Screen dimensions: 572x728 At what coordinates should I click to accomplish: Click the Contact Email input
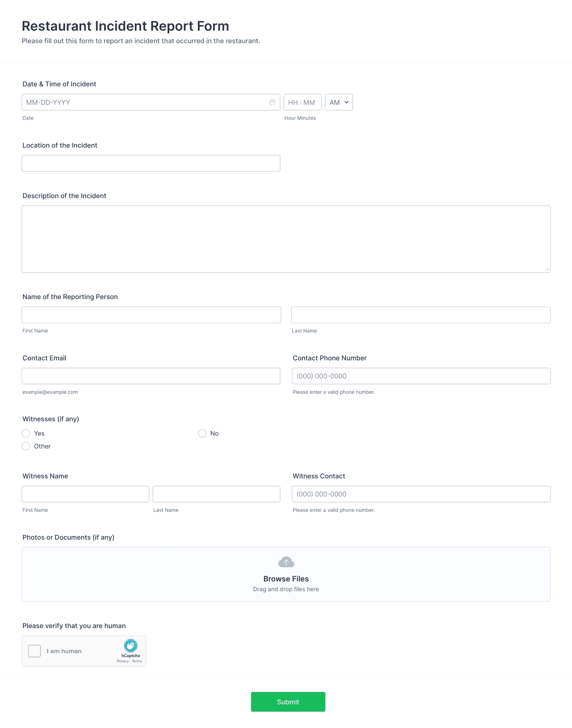point(150,376)
